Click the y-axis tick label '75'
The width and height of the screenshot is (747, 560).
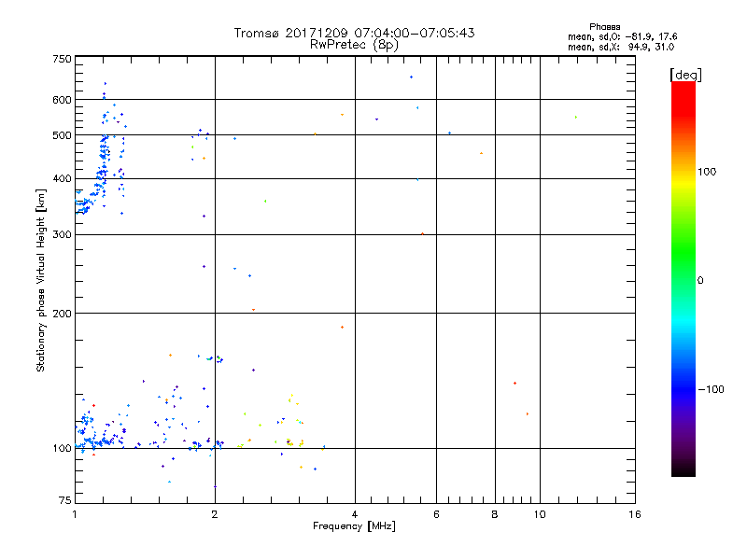[x=65, y=500]
